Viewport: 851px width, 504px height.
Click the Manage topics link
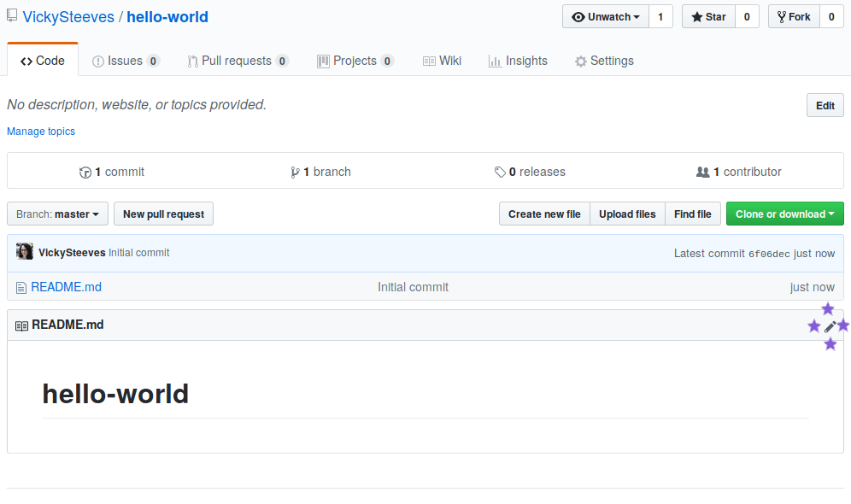tap(40, 131)
